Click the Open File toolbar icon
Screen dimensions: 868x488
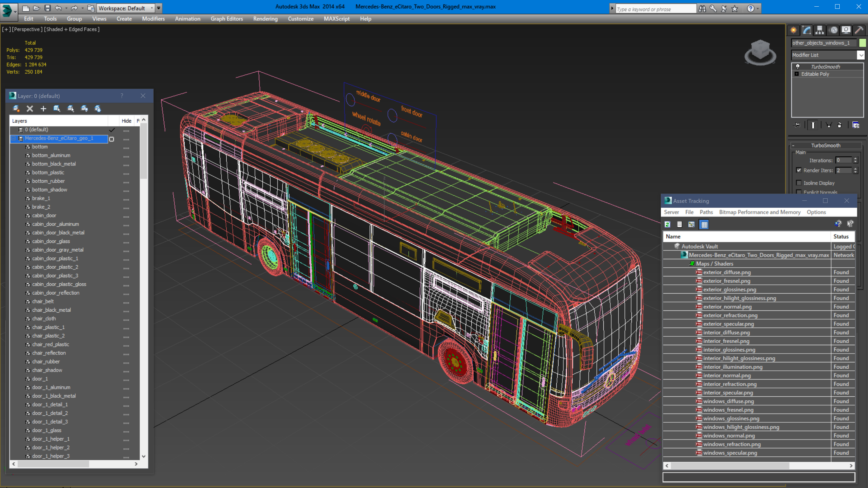[x=37, y=8]
